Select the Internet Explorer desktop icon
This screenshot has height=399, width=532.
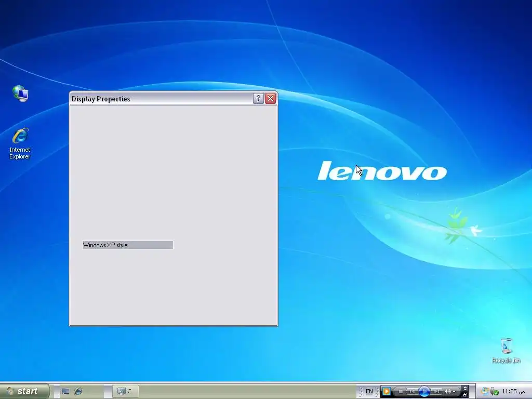click(x=20, y=143)
